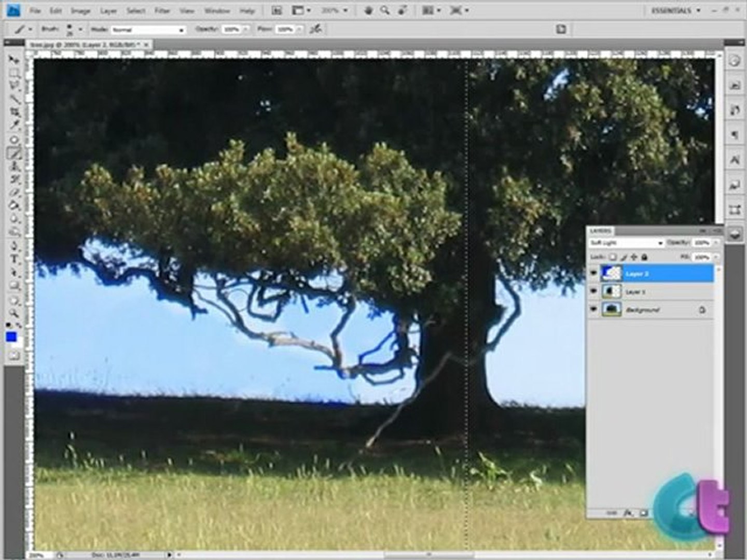This screenshot has height=560, width=747.
Task: Toggle Quick Mask mode
Action: point(14,356)
